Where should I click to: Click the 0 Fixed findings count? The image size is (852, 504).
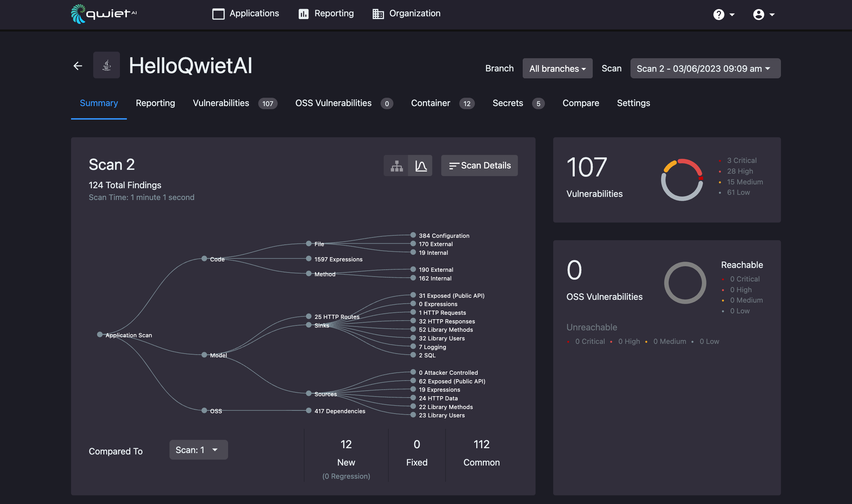(417, 444)
